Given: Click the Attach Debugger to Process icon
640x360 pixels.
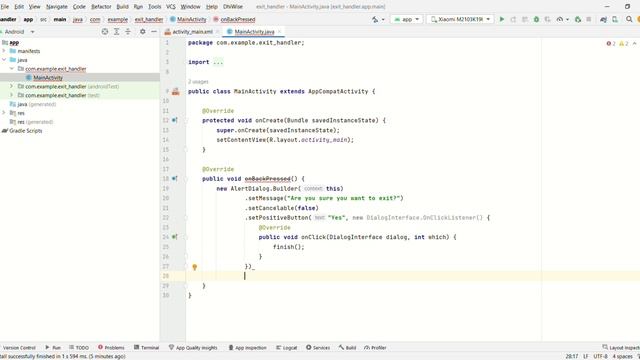Looking at the screenshot, I should point(578,19).
